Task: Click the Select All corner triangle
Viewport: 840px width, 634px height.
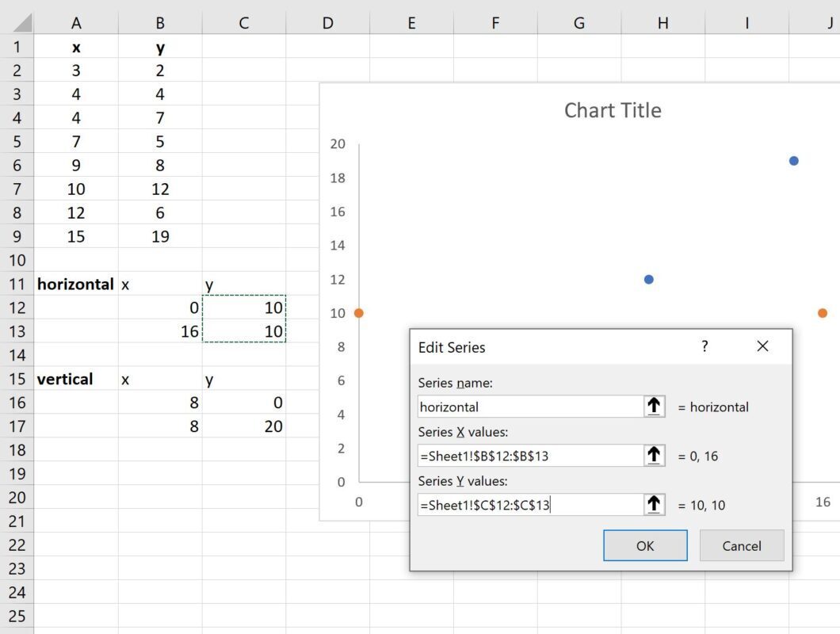Action: 21,23
